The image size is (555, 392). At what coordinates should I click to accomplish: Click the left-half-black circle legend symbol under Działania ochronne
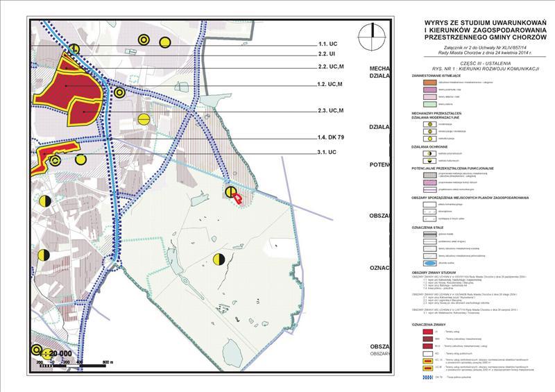point(430,154)
